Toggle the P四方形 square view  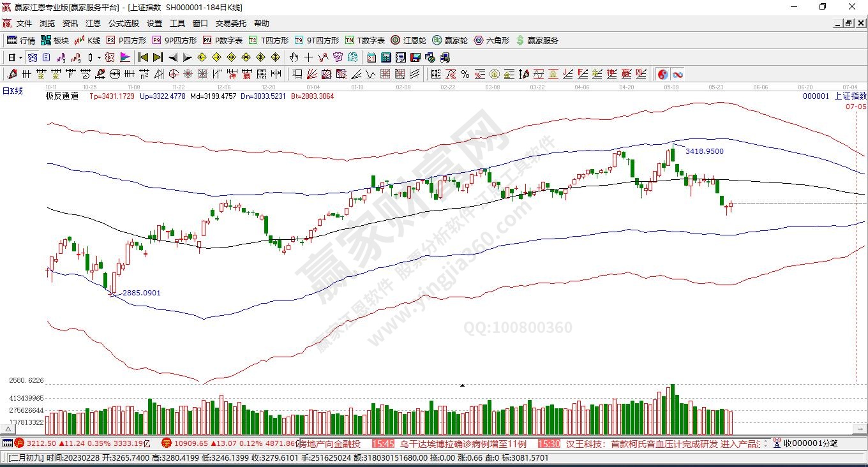click(126, 40)
